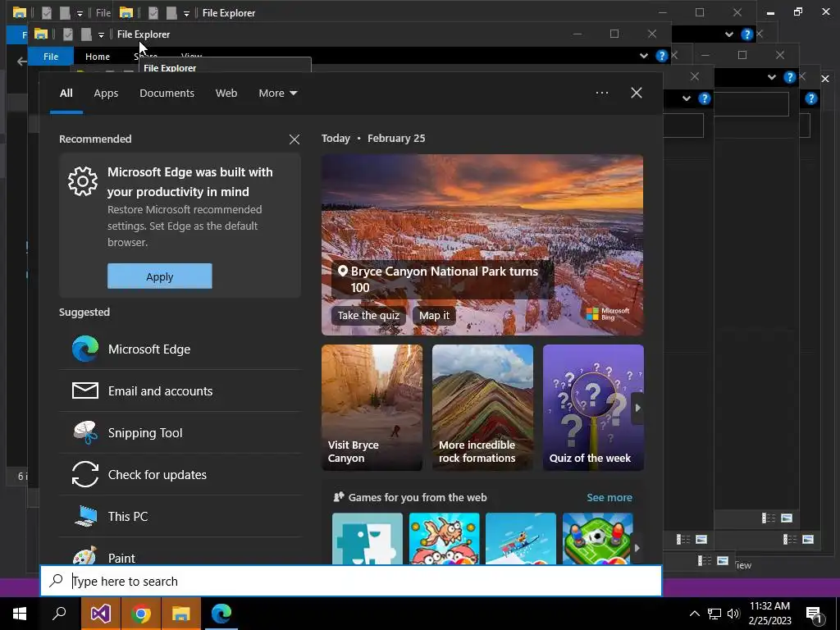Viewport: 840px width, 630px height.
Task: Click the taskbar search icon
Action: (59, 614)
